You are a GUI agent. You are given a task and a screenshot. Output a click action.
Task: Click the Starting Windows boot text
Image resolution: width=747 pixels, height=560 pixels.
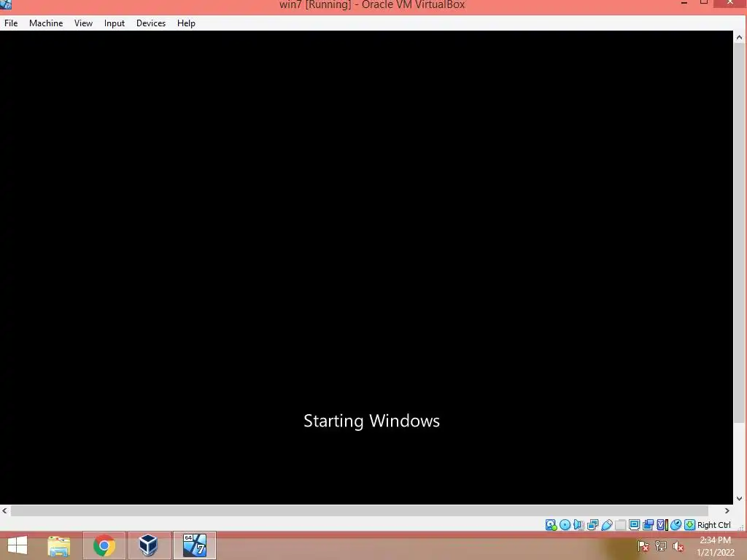pos(371,421)
